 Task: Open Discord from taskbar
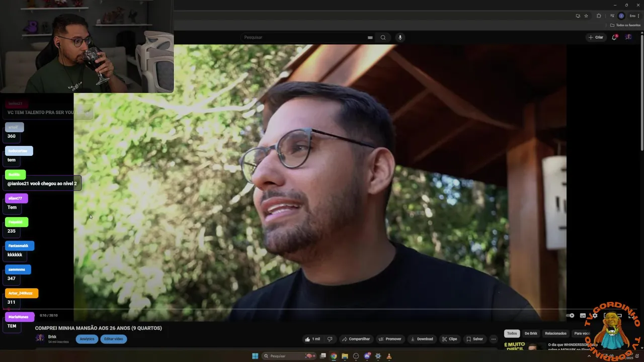point(367,356)
